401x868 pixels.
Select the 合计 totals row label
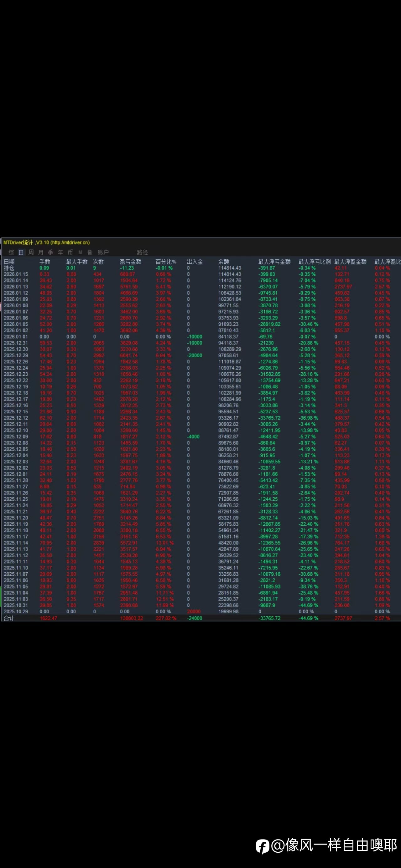pos(9,618)
